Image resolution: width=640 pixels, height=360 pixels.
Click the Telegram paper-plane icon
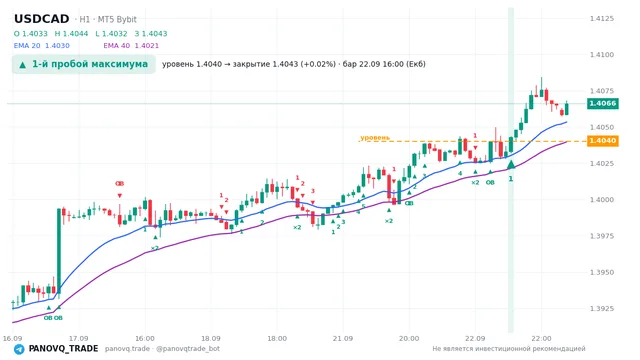point(19,349)
